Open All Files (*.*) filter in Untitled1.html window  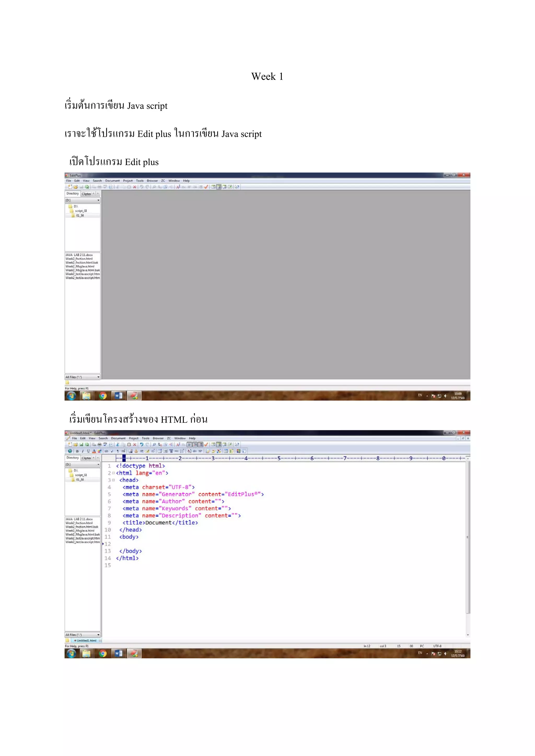click(x=83, y=635)
